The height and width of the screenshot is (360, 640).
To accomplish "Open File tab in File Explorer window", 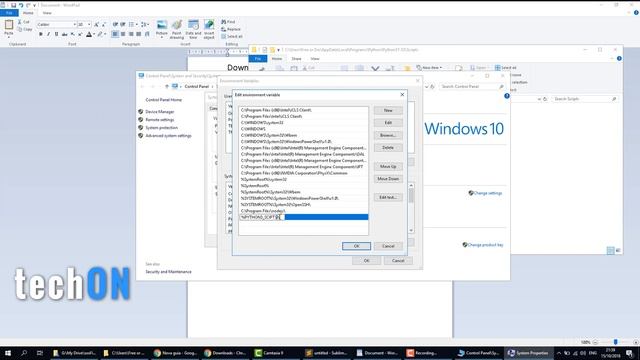I will (x=258, y=59).
